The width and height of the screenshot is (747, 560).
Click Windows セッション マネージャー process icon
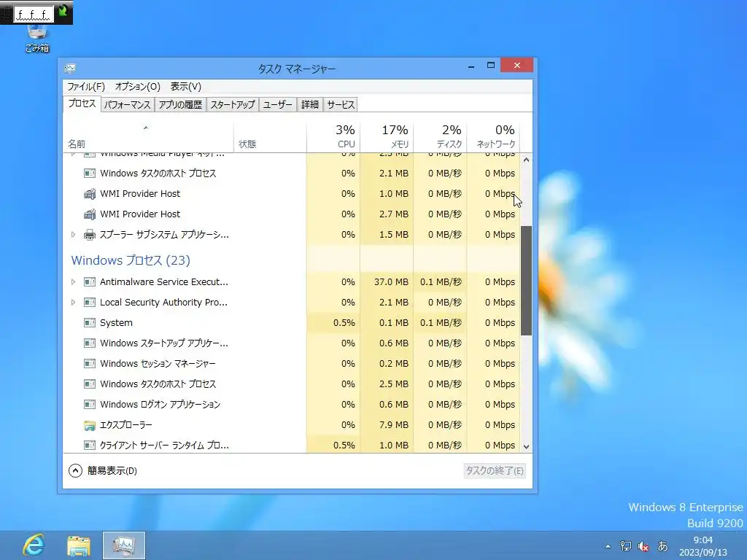click(x=89, y=364)
